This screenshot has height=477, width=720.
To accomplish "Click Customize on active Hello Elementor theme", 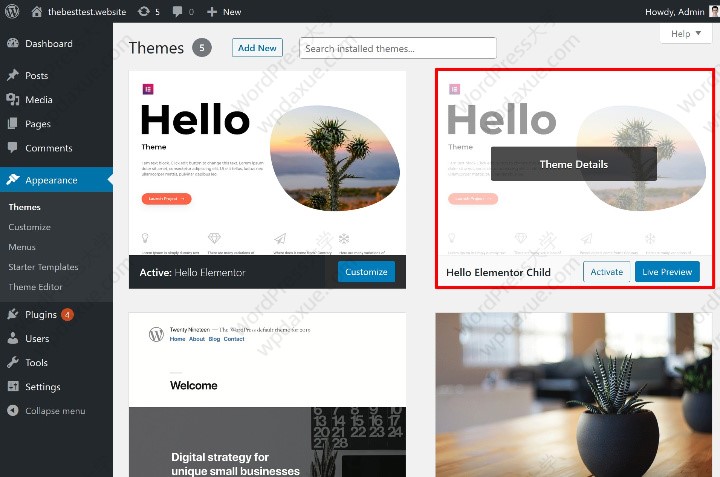I will [366, 272].
